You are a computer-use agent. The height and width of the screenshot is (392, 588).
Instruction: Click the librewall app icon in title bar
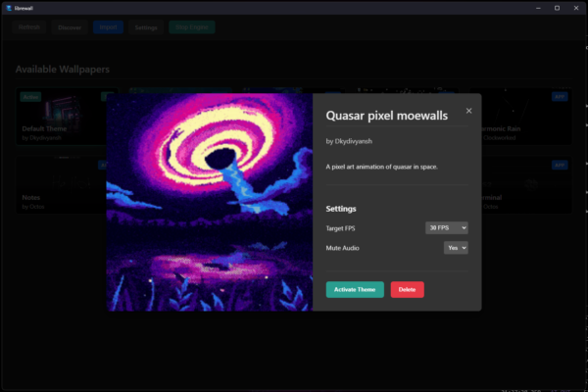tap(9, 8)
